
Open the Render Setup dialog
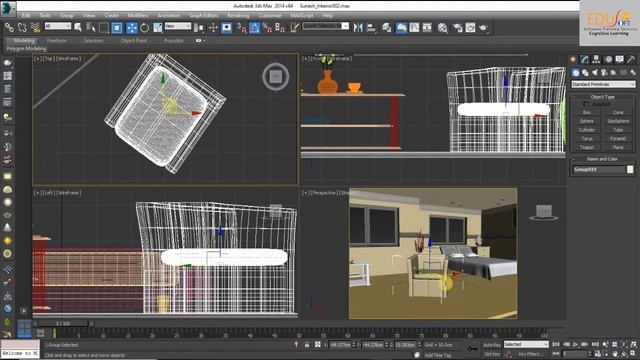click(458, 27)
